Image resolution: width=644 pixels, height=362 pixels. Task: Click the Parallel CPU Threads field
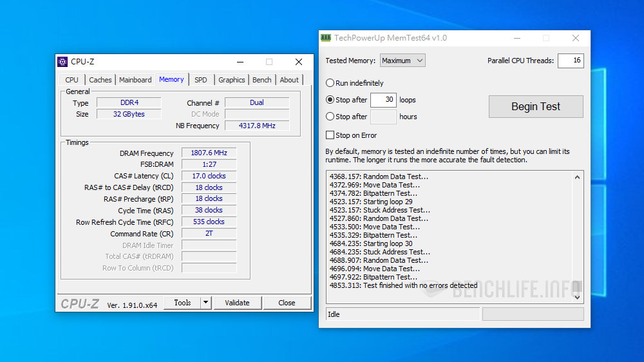click(x=570, y=61)
